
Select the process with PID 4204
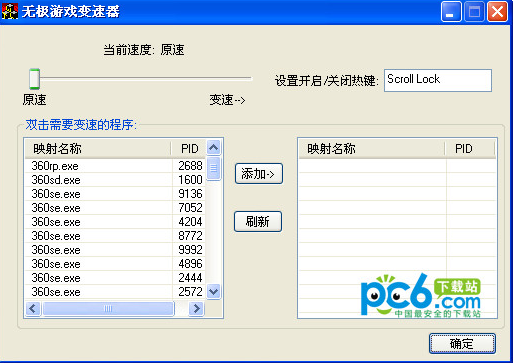(115, 222)
